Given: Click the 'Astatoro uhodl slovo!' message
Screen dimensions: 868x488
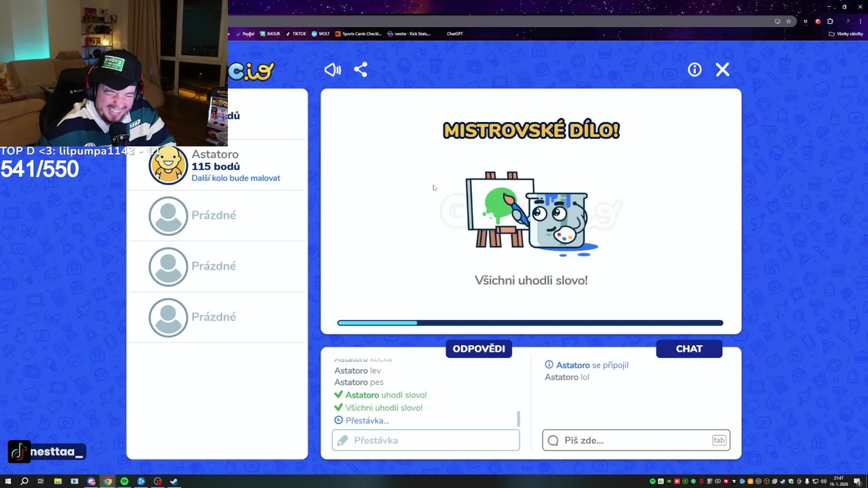Looking at the screenshot, I should (x=380, y=395).
